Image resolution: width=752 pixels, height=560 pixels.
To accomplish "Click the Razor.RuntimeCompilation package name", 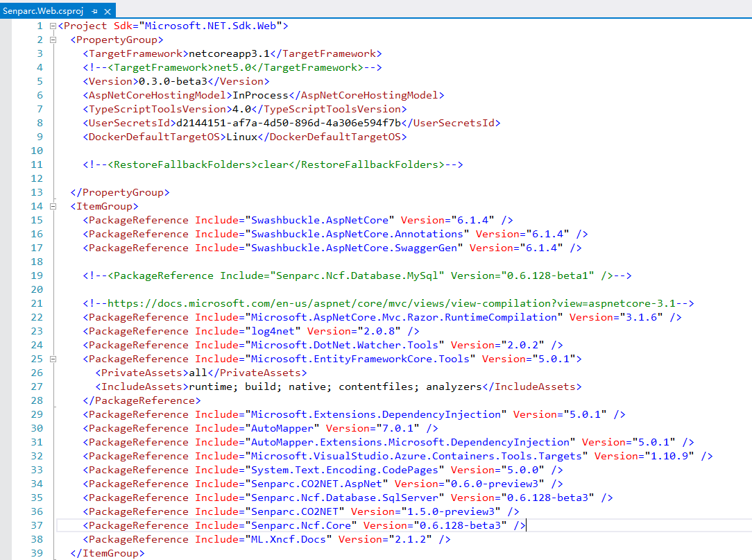I will point(404,317).
